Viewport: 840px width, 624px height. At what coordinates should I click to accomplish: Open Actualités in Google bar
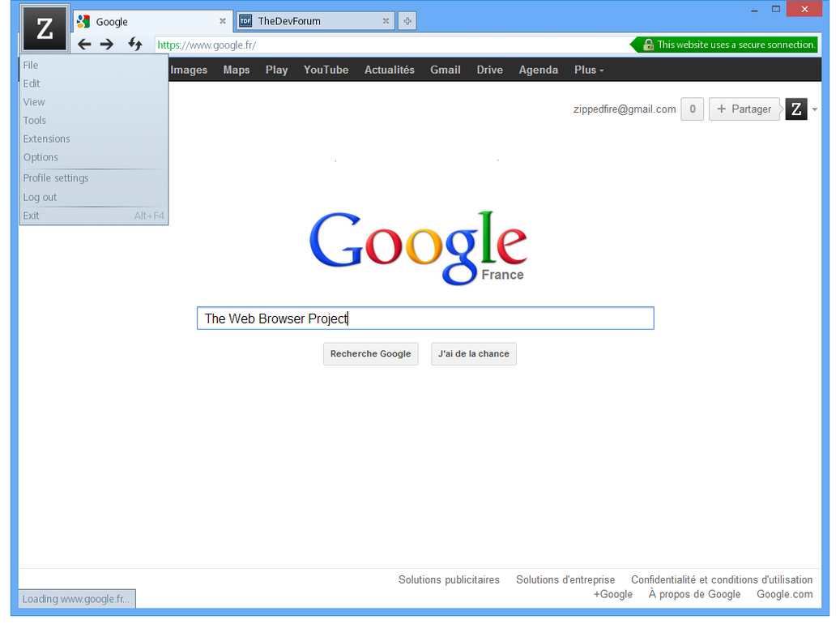[390, 70]
